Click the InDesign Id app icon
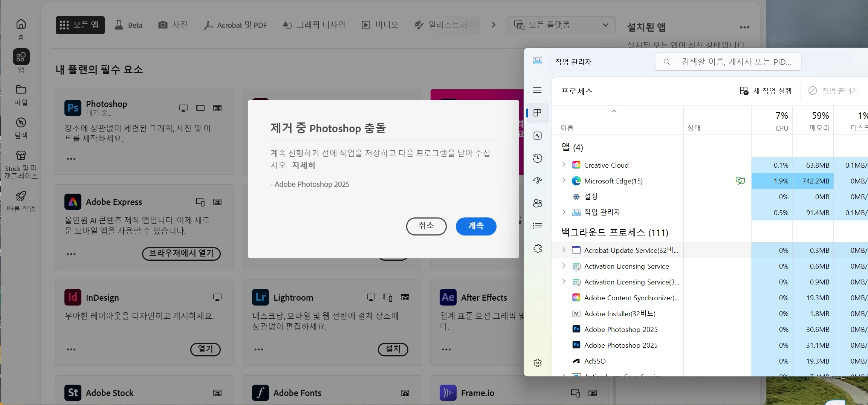Image resolution: width=868 pixels, height=405 pixels. tap(73, 297)
